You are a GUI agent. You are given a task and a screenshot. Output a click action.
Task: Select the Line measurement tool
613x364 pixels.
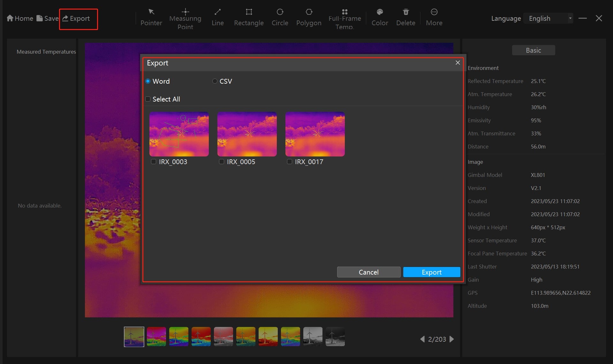(x=218, y=17)
